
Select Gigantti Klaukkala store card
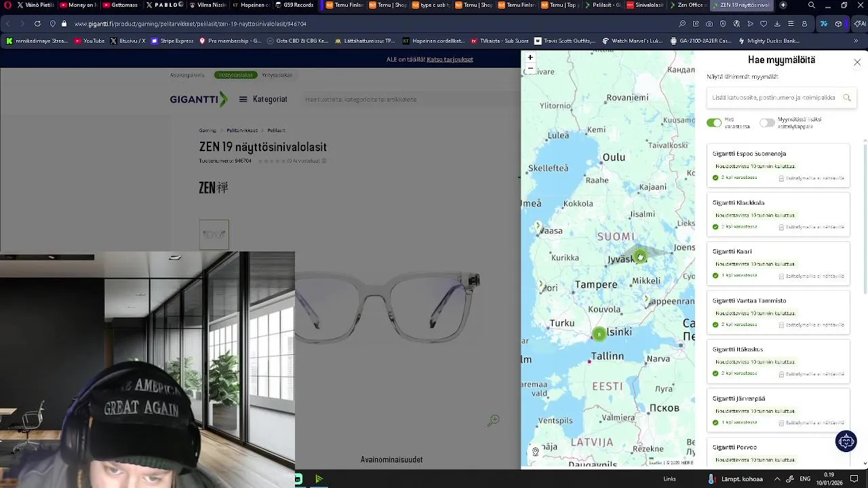[778, 214]
